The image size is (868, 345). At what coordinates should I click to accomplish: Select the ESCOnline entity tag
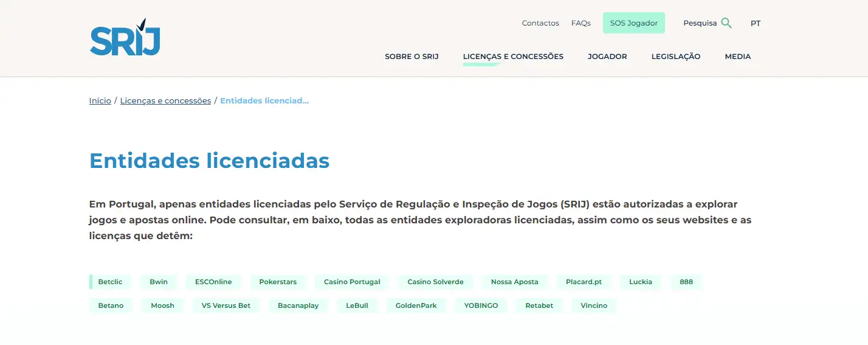pos(213,282)
